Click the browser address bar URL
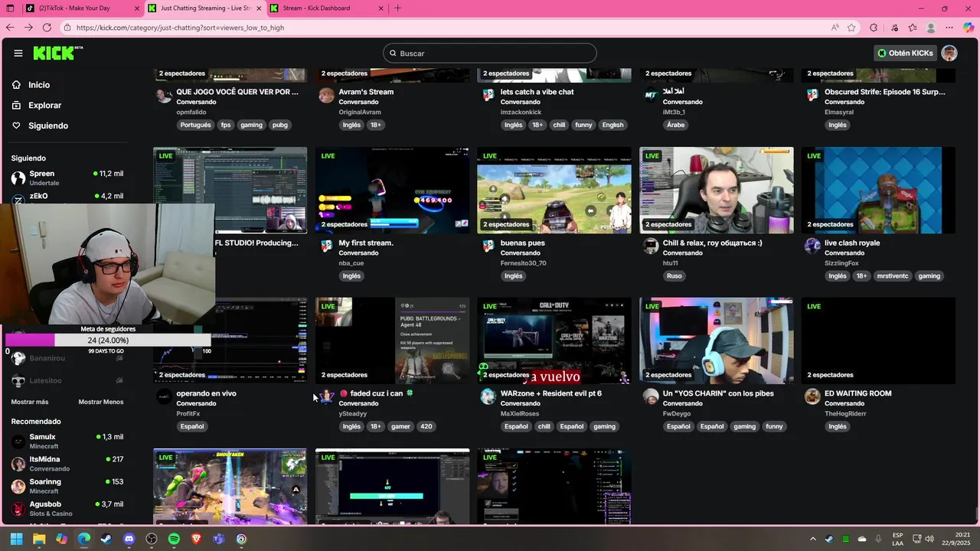The width and height of the screenshot is (980, 551). [x=180, y=28]
